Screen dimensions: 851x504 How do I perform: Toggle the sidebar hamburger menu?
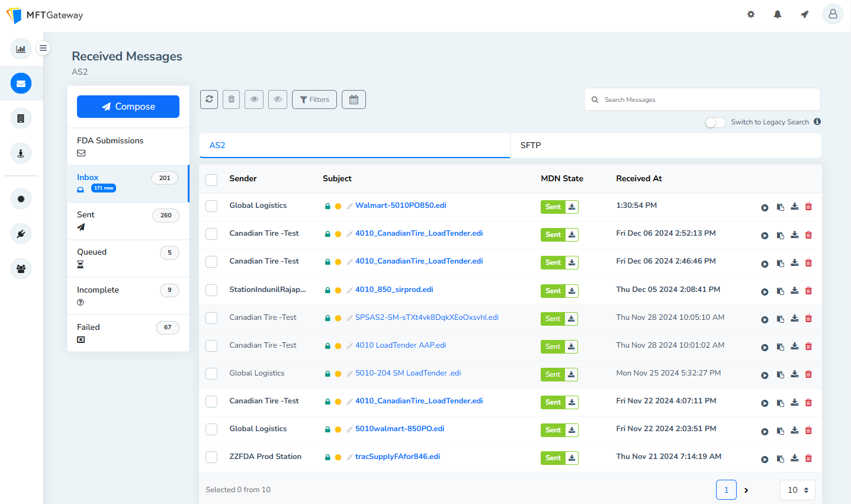point(43,49)
